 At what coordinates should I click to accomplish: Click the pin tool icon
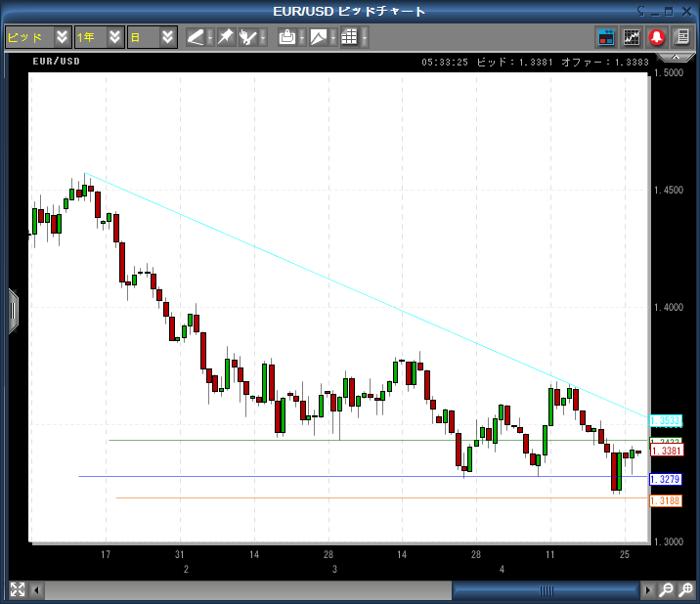pos(224,37)
